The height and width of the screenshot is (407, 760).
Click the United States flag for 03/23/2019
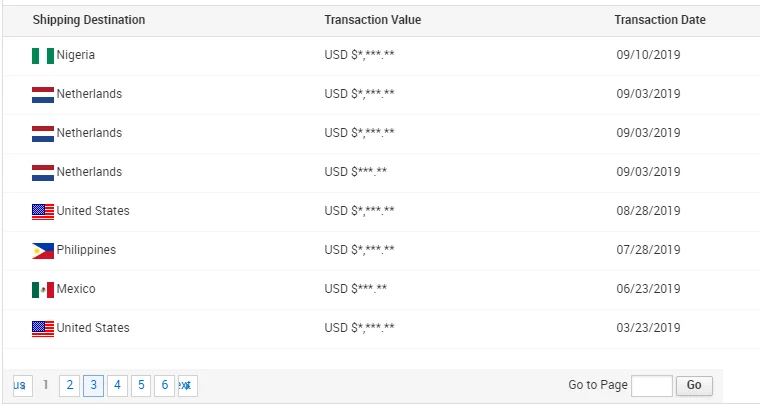tap(42, 328)
